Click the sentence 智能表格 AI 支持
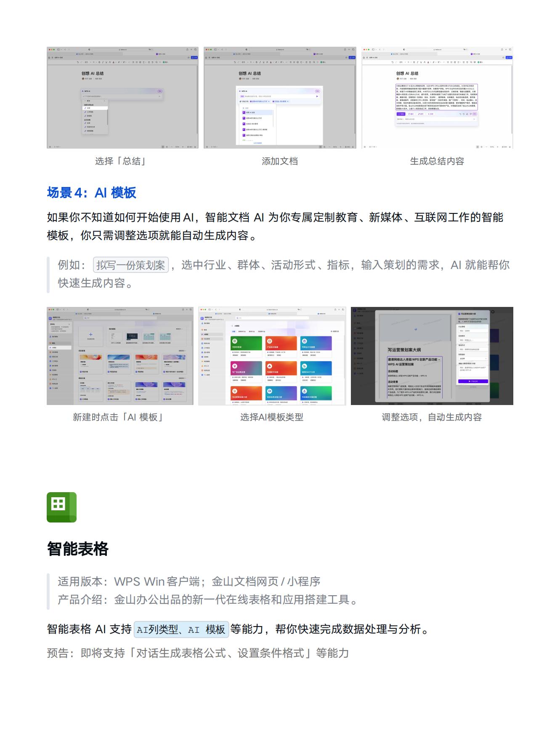Viewport: 560px width, 741px height. tap(239, 629)
